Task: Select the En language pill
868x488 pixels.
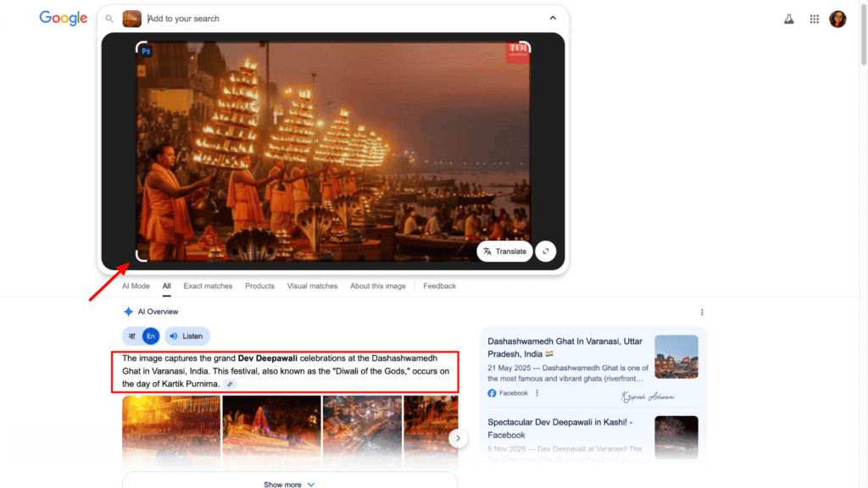Action: pyautogui.click(x=149, y=335)
